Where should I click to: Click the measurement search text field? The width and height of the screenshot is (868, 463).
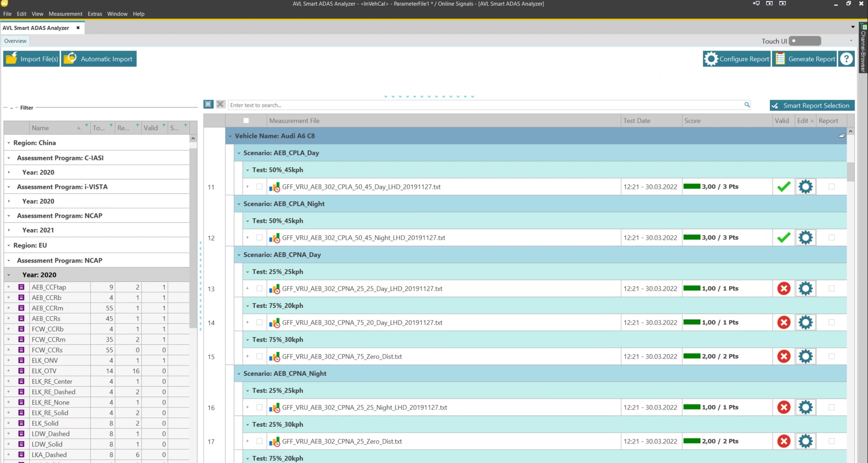tap(486, 105)
